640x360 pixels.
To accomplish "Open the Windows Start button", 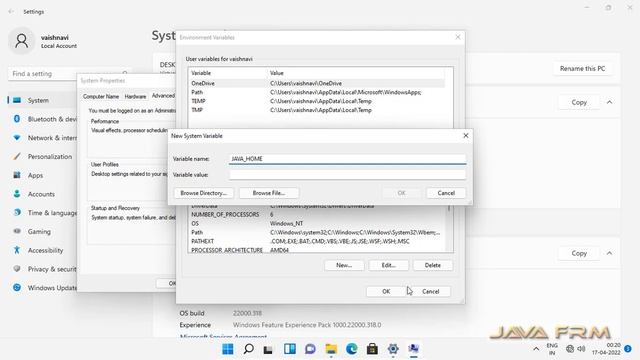I will (x=228, y=349).
